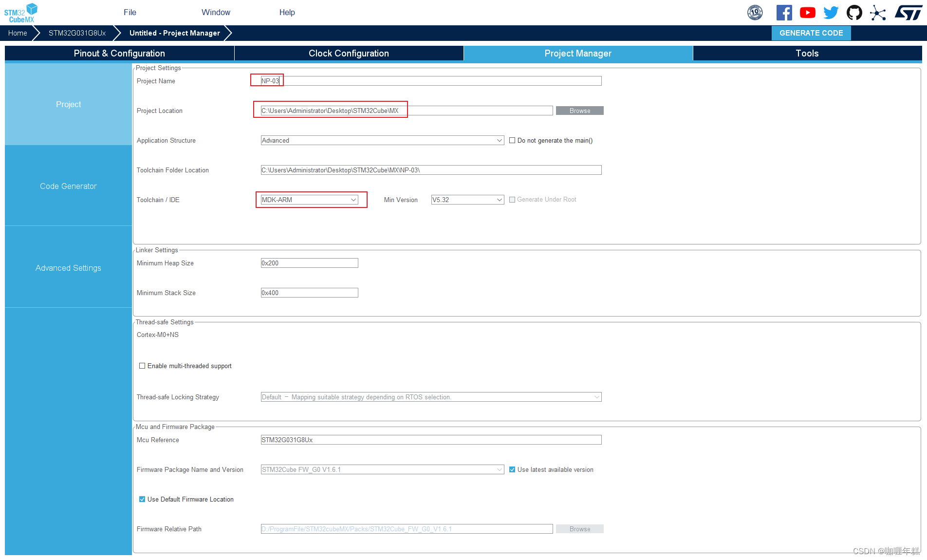Viewport: 927px width, 560px height.
Task: Enable multi-threaded support checkbox
Action: pyautogui.click(x=142, y=366)
